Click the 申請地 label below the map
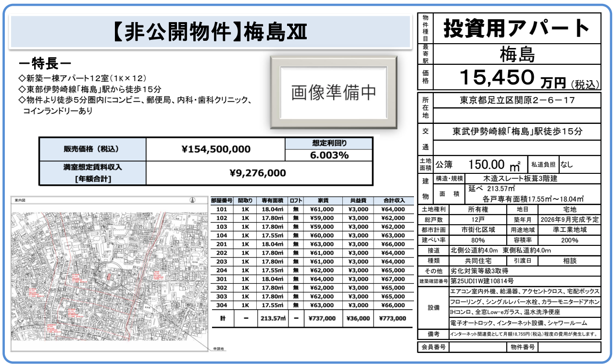 point(219,349)
